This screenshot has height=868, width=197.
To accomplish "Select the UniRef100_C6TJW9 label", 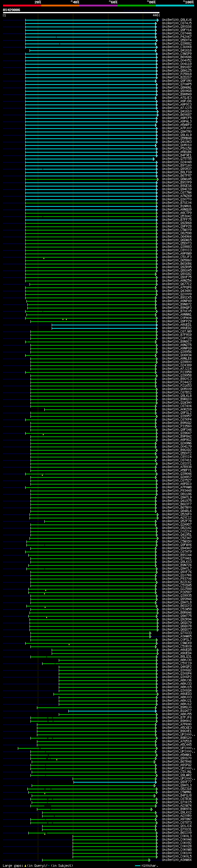I will click(x=177, y=331).
